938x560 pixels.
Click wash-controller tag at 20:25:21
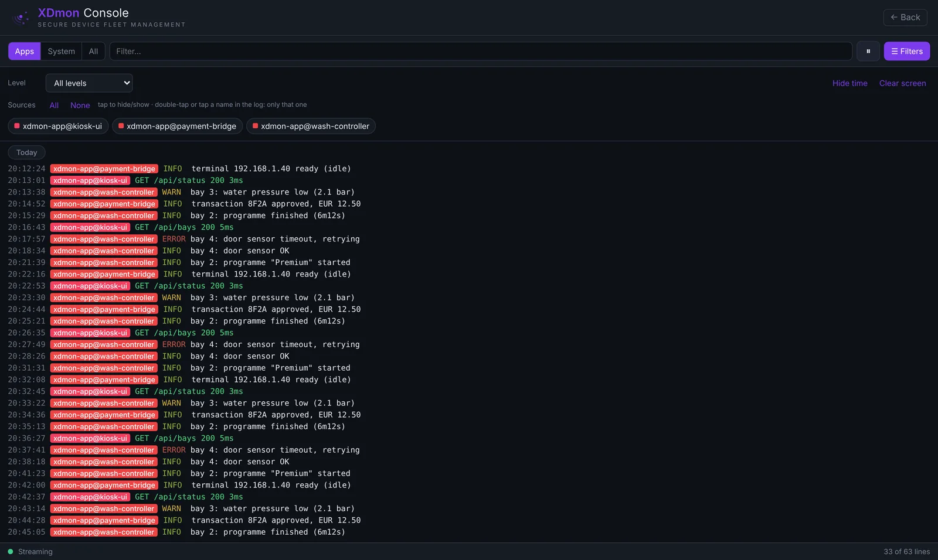[104, 321]
